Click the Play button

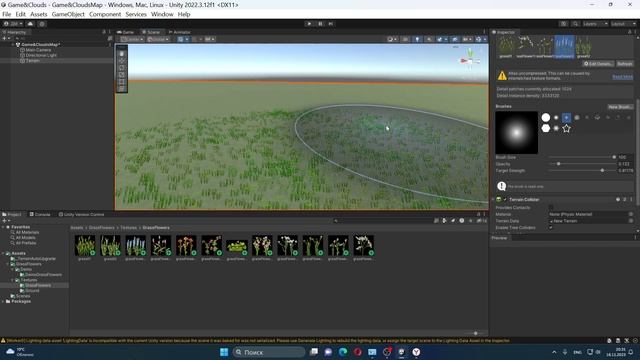[309, 24]
